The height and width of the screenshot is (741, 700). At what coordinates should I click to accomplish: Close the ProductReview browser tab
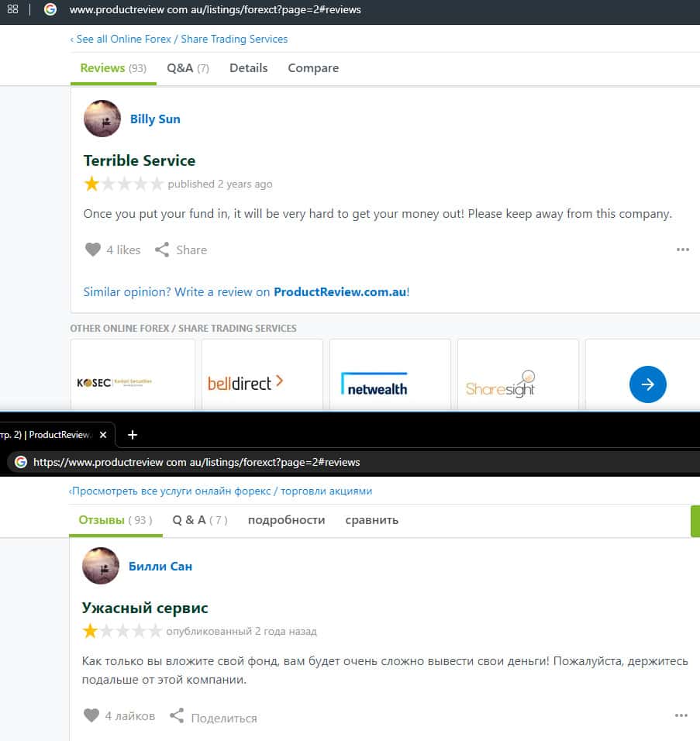tap(103, 435)
